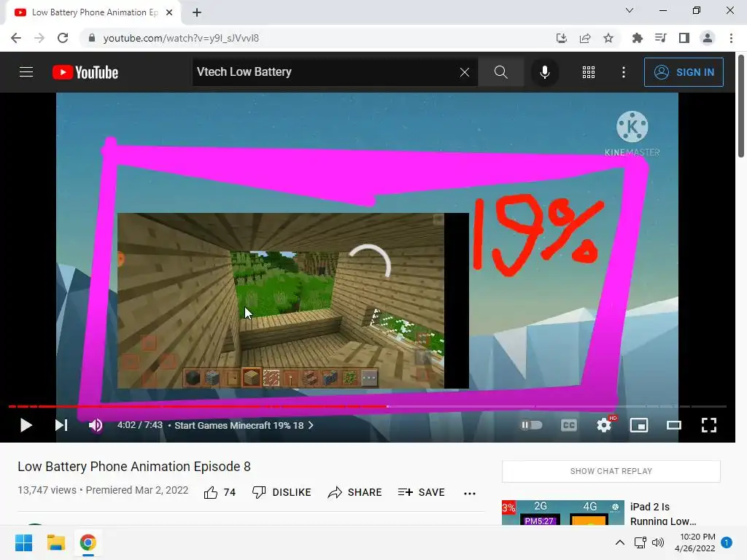Open a new browser tab
Viewport: 747px width, 560px height.
click(x=197, y=12)
